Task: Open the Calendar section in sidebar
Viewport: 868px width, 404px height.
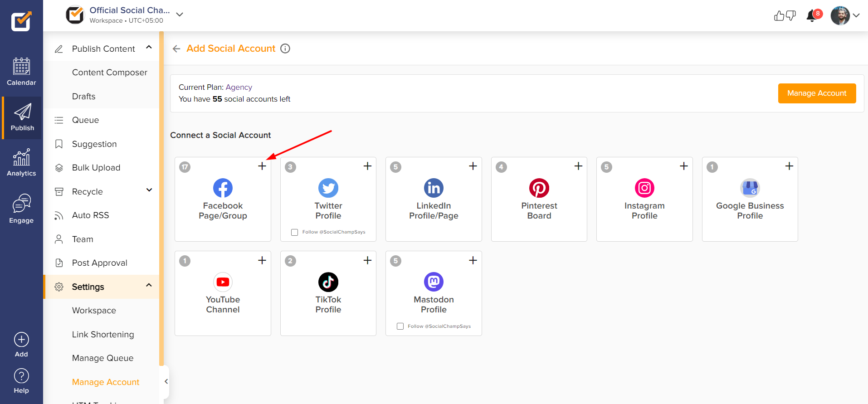Action: [x=21, y=72]
